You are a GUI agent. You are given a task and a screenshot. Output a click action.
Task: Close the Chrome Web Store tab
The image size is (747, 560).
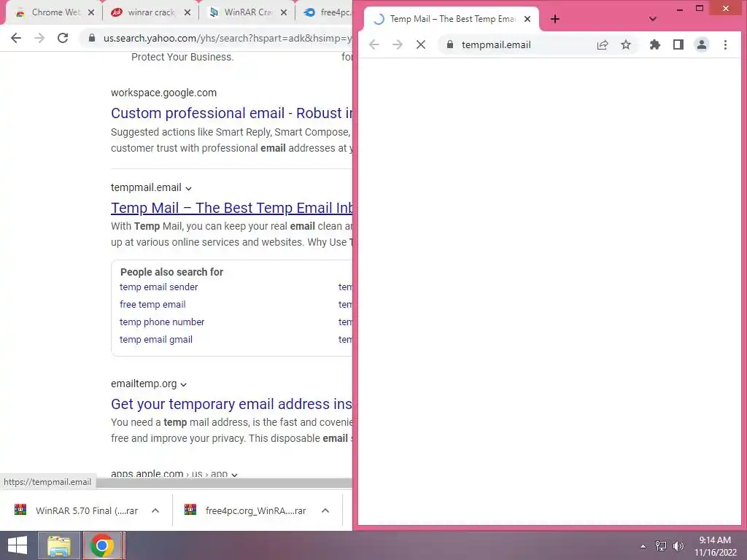pos(91,12)
